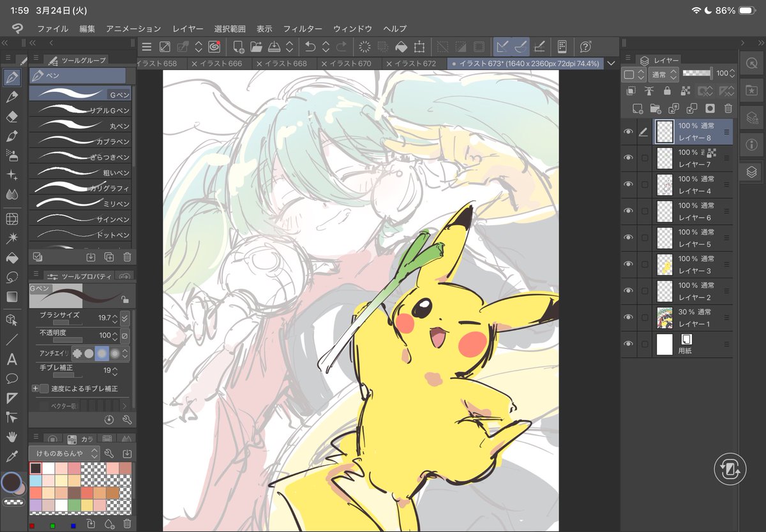This screenshot has height=532, width=766.
Task: Add a new raster layer
Action: (x=636, y=109)
